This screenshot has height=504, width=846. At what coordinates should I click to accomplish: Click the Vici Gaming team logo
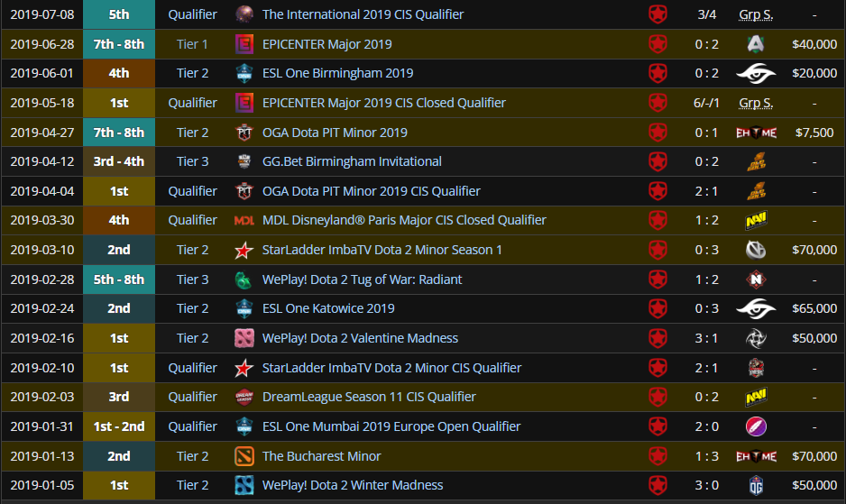click(755, 250)
